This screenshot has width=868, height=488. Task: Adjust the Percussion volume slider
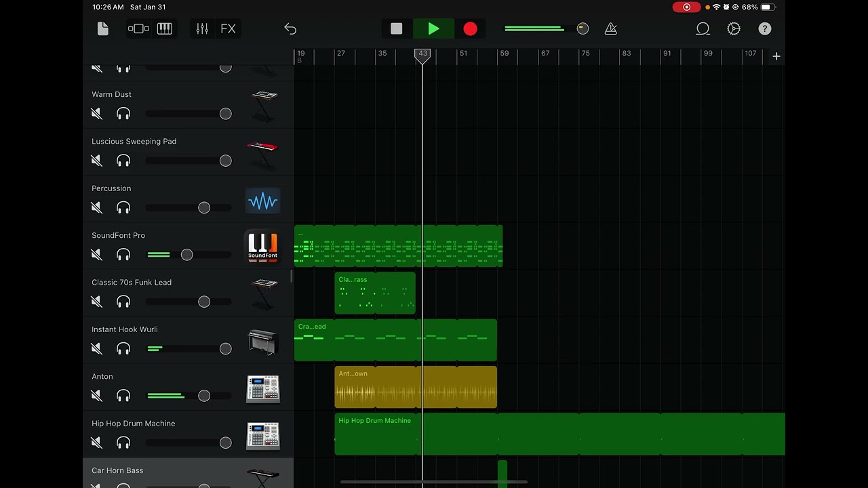[x=189, y=207]
